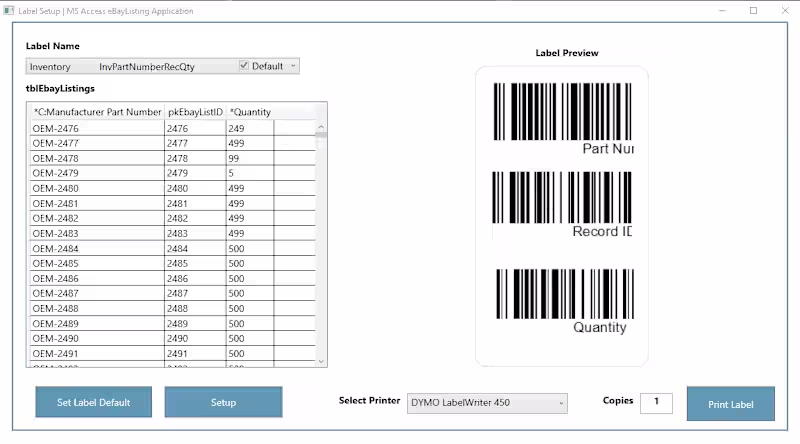This screenshot has width=800, height=444.
Task: Select the OEM-2487 cell
Action: pos(97,293)
